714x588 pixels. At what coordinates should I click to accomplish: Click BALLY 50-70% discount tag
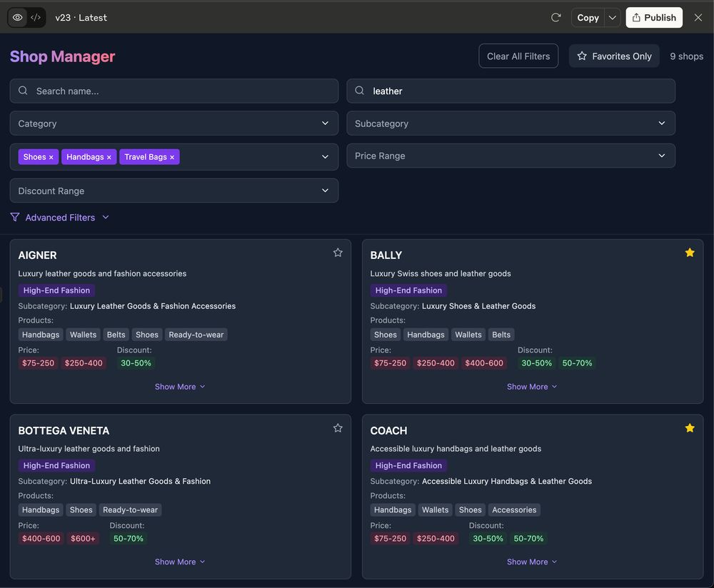(577, 363)
